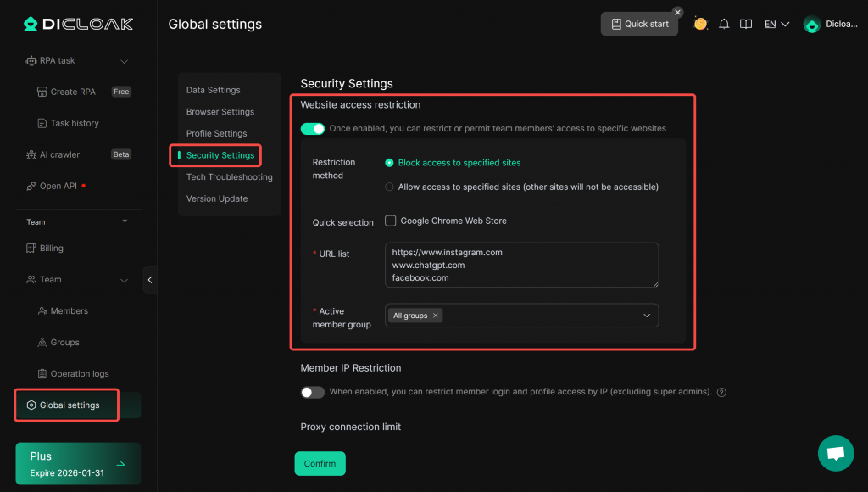This screenshot has height=492, width=868.
Task: Check the Google Chrome Web Store checkbox
Action: [391, 221]
